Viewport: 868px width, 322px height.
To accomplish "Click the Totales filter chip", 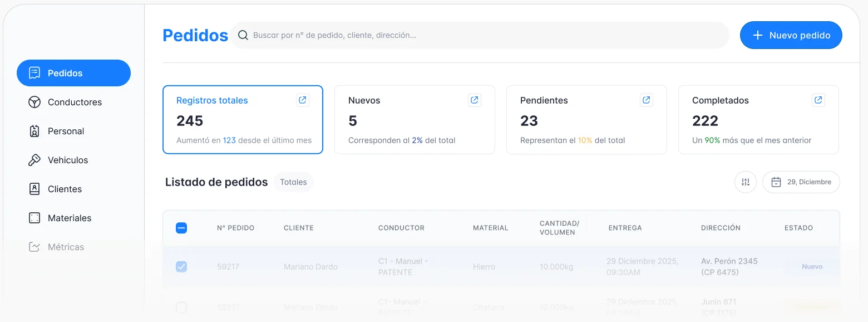I will [293, 182].
